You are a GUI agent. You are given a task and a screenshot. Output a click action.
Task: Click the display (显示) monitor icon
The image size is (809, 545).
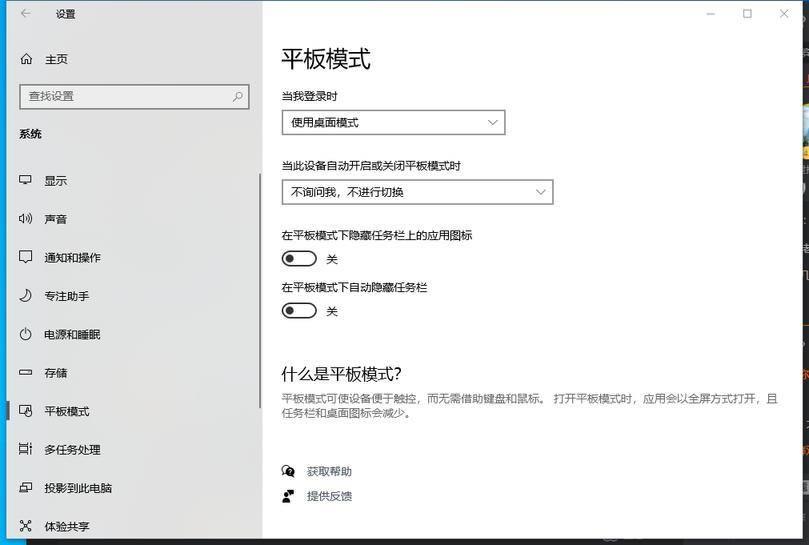point(25,180)
